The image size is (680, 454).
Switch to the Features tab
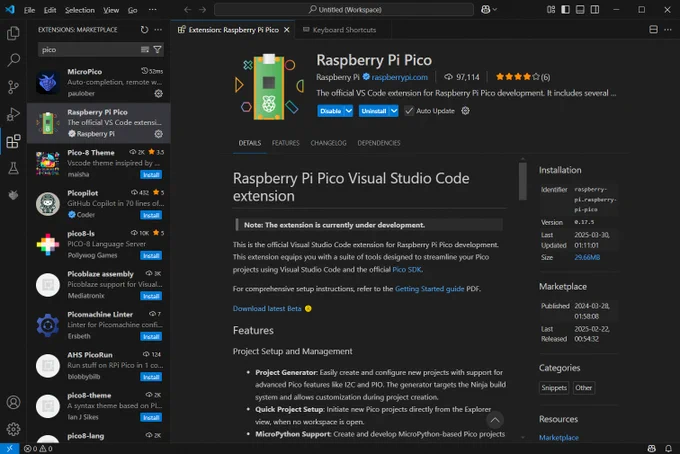tap(285, 143)
